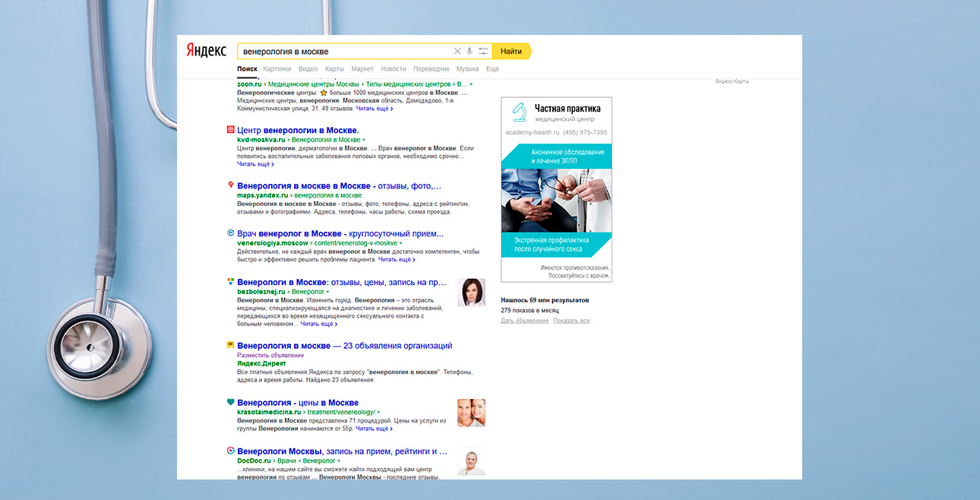The image size is (980, 500).
Task: Click the Разместить объявление link
Action: (x=270, y=355)
